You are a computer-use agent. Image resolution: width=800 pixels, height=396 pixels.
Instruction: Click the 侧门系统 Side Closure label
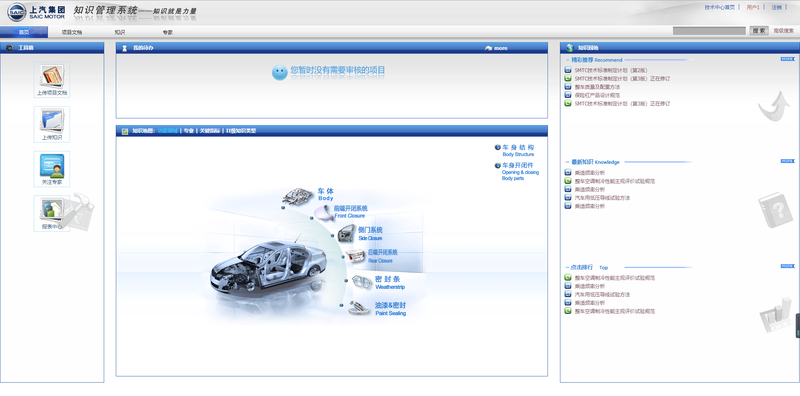tap(370, 234)
